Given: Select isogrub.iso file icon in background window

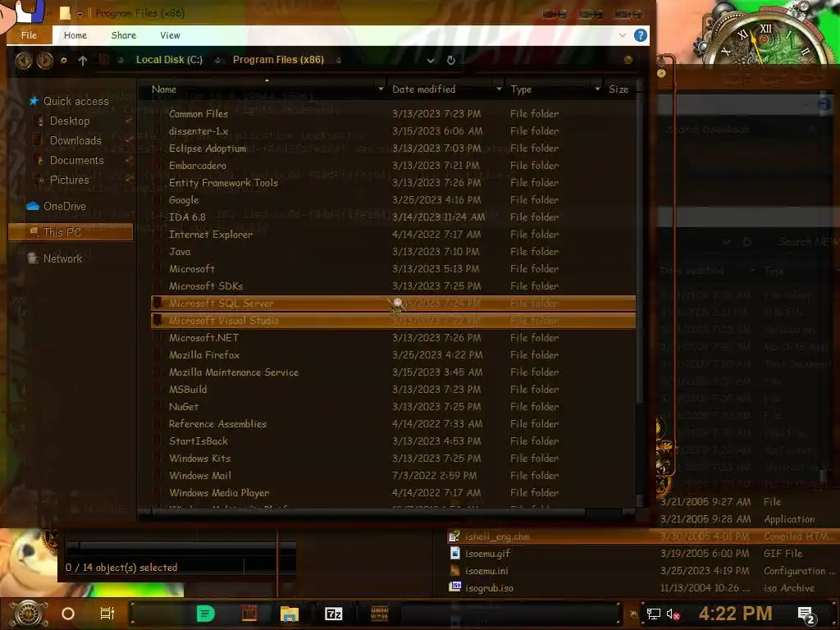Looking at the screenshot, I should coord(454,587).
